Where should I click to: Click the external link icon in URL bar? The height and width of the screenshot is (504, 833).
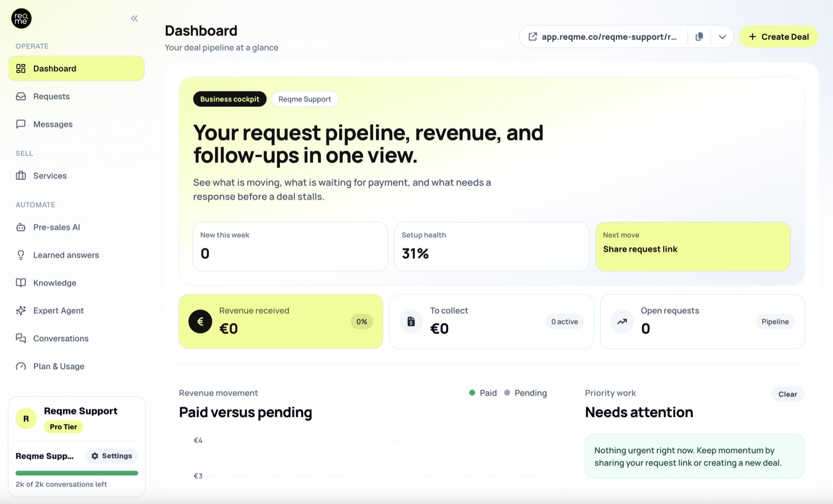coord(533,36)
